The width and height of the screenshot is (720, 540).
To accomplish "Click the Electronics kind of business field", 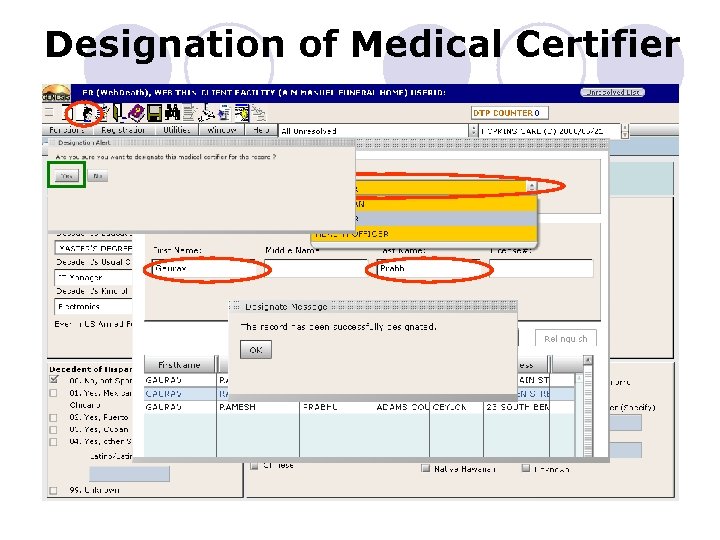I will [x=94, y=306].
